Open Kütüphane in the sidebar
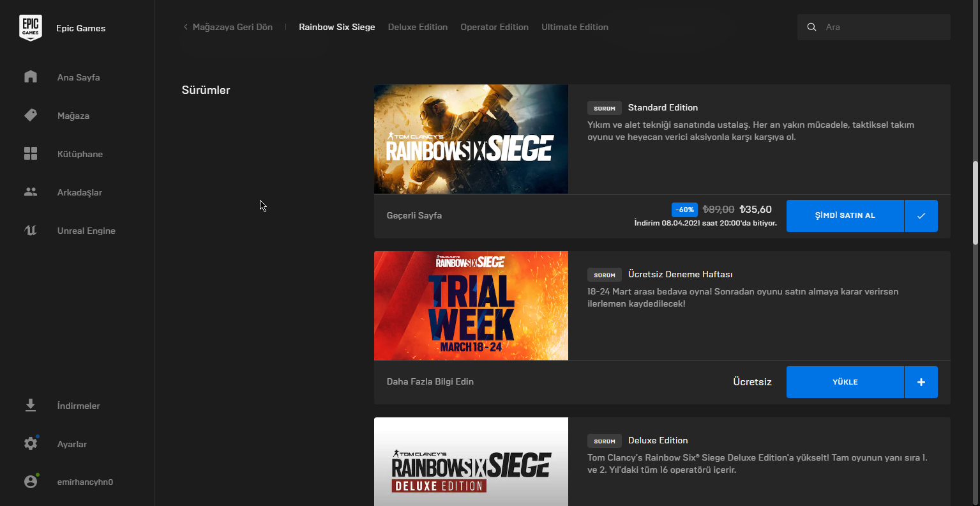Image resolution: width=980 pixels, height=506 pixels. click(80, 154)
